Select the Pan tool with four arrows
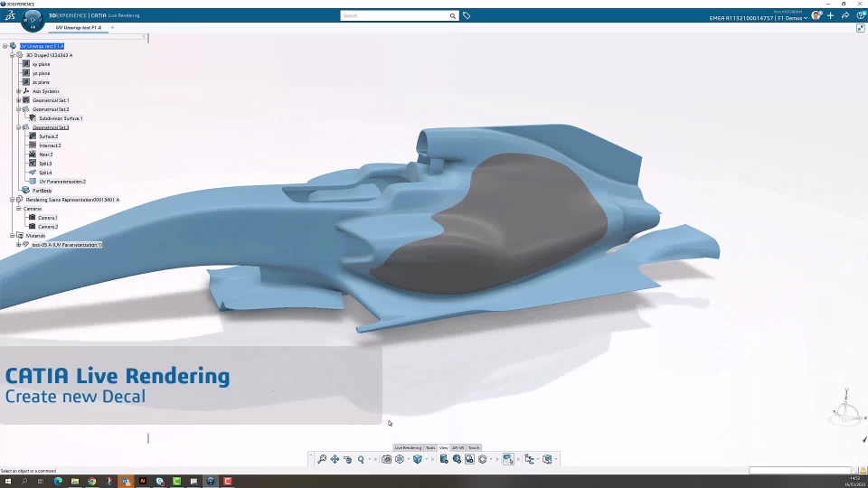Screen dimensions: 868x488 (x=335, y=459)
